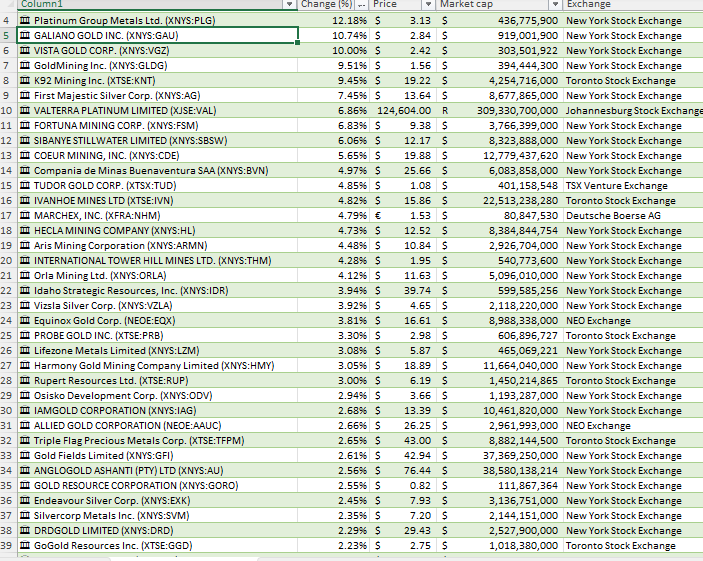Select cell 'Osisko Development Corp. (XNYS:ODV)'
Image resolution: width=703 pixels, height=561 pixels.
(x=157, y=396)
